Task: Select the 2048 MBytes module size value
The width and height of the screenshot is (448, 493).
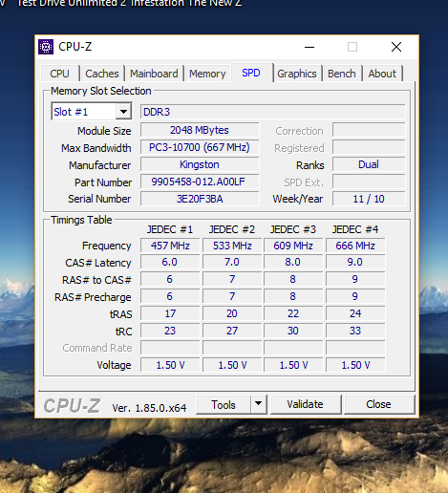Action: click(200, 130)
